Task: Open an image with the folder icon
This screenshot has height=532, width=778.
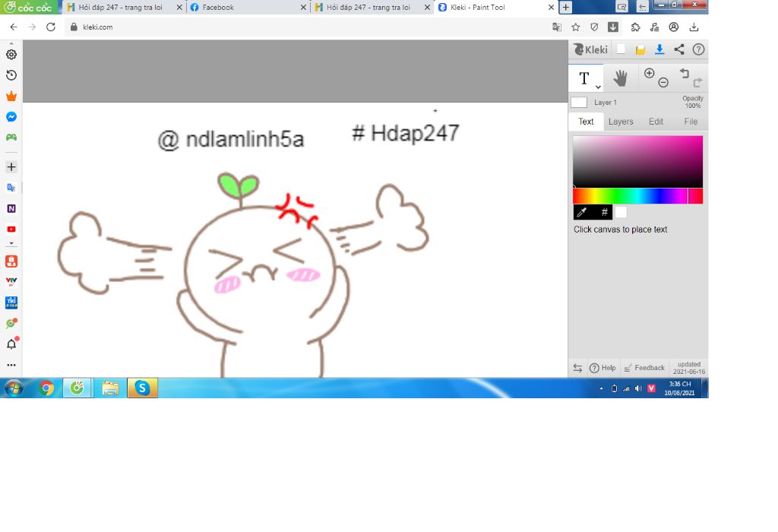Action: tap(640, 49)
